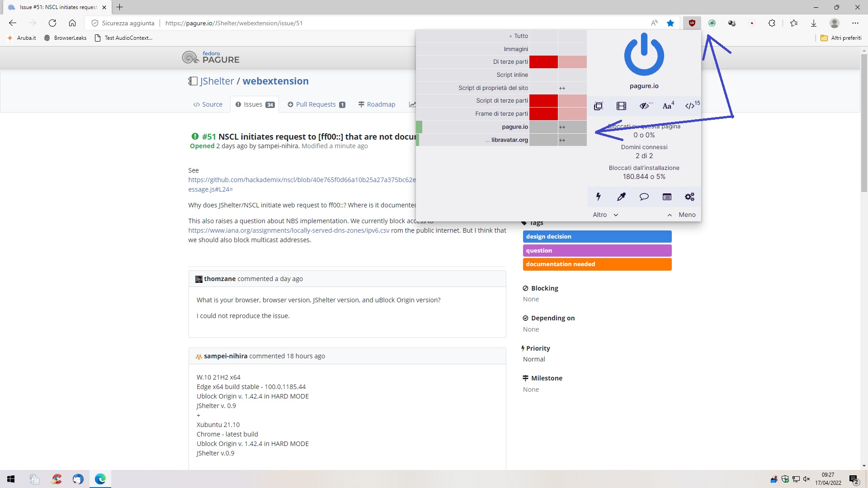Open the webextension project link
Image resolution: width=868 pixels, height=488 pixels.
point(276,81)
